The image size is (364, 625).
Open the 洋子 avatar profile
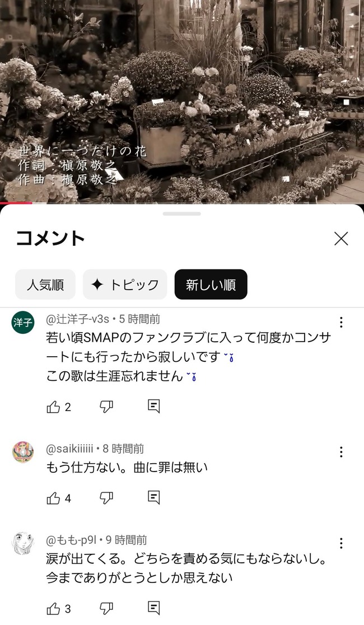click(23, 322)
